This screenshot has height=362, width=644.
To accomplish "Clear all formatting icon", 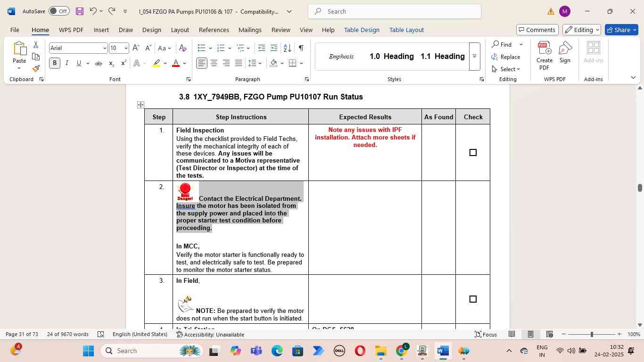I will pos(183,48).
